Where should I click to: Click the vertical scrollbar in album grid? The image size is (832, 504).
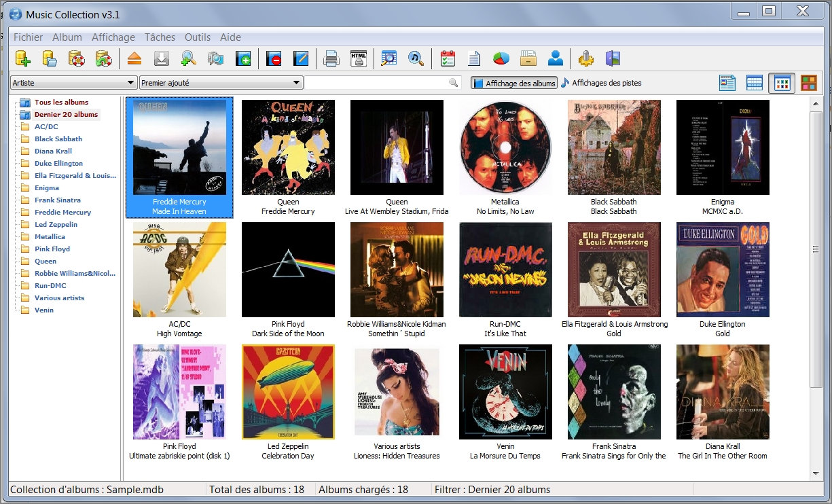[816, 249]
